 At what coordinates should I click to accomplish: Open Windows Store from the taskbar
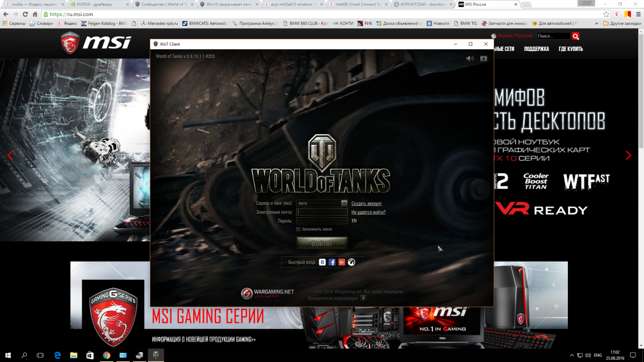90,355
